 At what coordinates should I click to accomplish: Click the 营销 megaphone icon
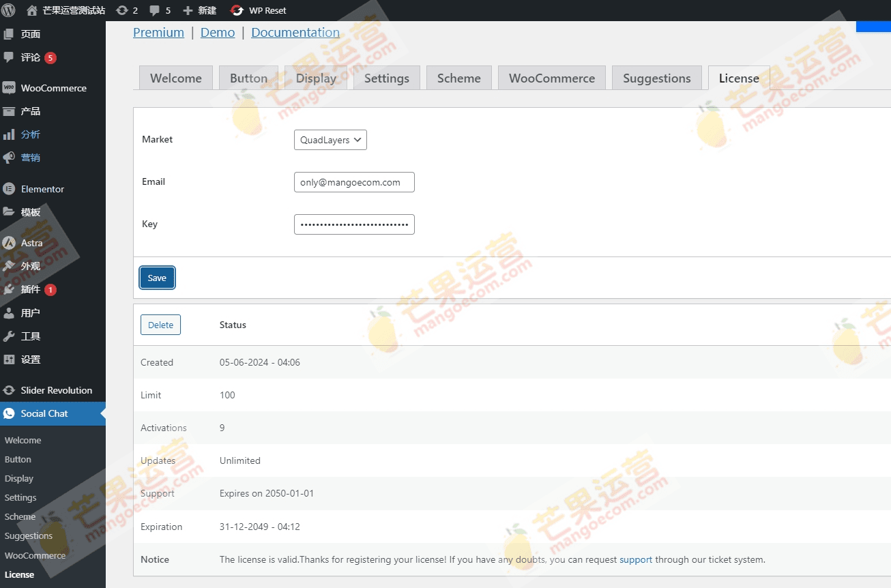click(x=9, y=158)
